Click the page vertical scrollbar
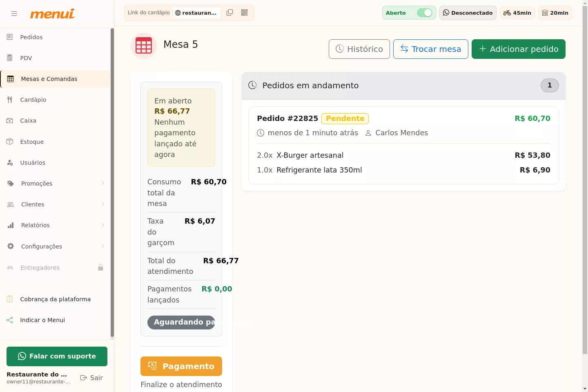Screen dimensions: 588x392 [x=585, y=180]
